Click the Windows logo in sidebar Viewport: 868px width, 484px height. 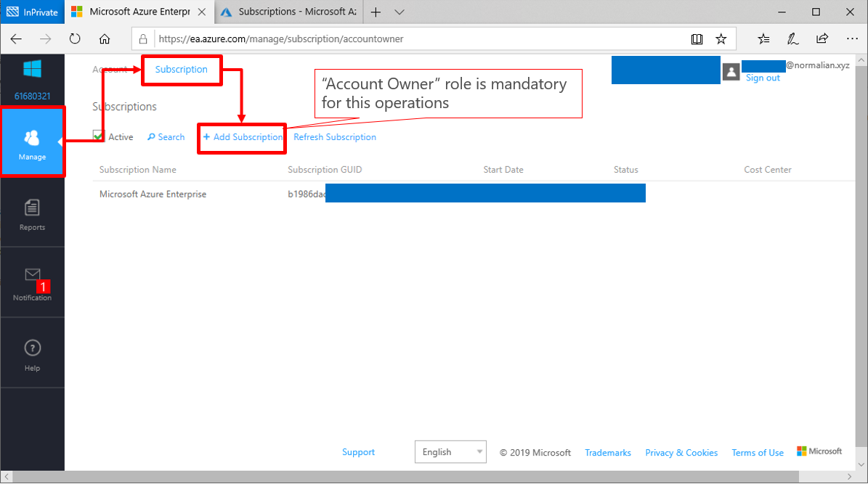(32, 69)
